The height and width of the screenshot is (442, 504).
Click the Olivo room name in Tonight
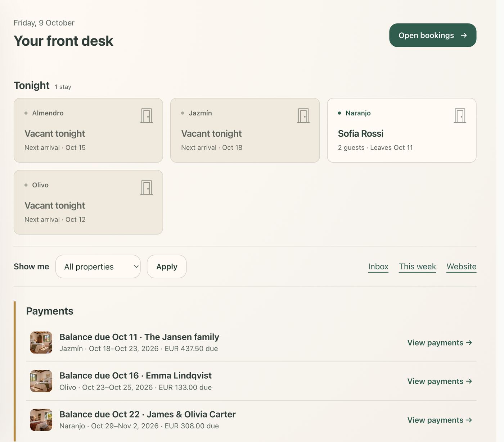pyautogui.click(x=40, y=185)
